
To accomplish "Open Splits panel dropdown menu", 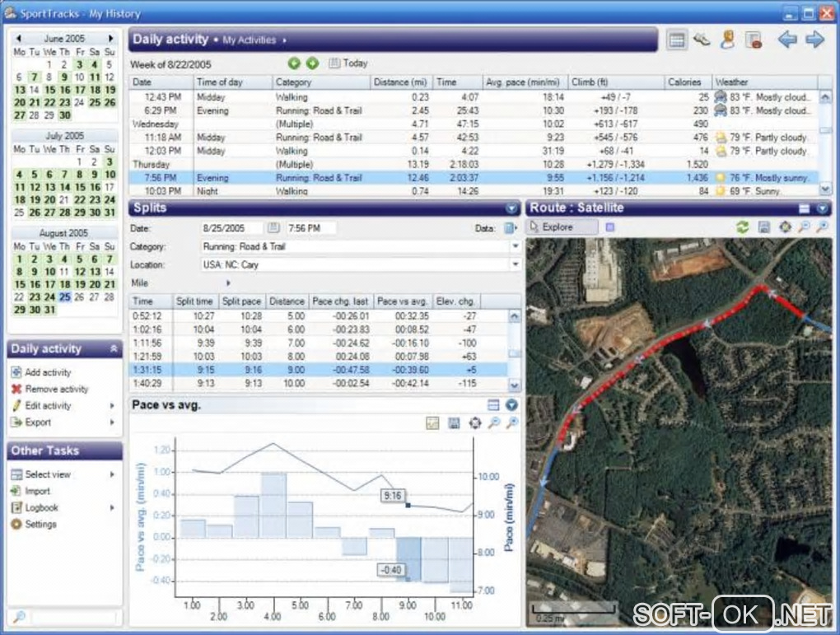I will (x=511, y=208).
